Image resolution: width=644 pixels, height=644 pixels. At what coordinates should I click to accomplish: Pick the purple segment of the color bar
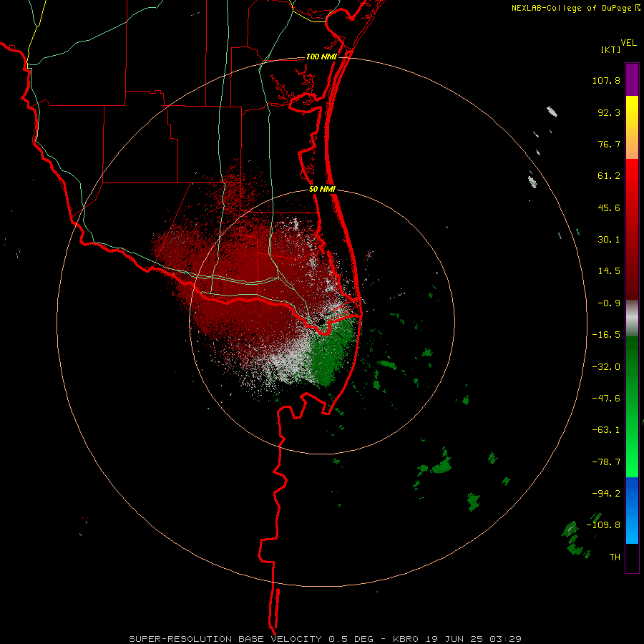point(632,79)
